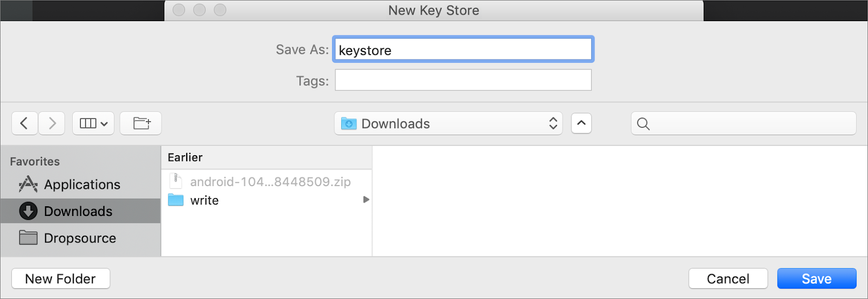Open the column view options dropdown

[x=93, y=123]
